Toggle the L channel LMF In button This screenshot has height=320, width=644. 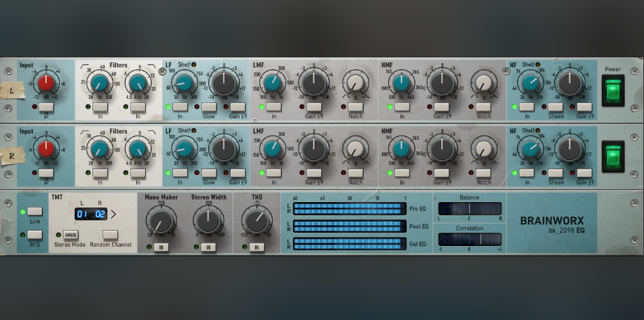coord(273,107)
